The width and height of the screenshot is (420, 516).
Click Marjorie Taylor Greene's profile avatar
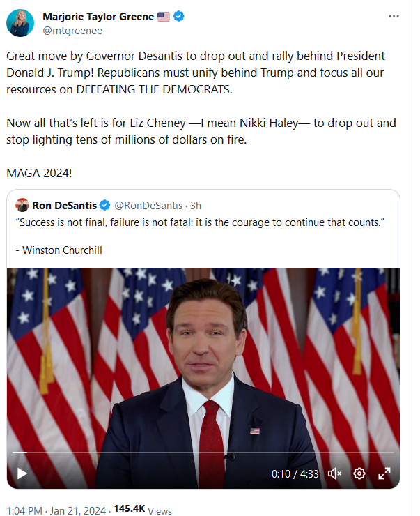(20, 24)
